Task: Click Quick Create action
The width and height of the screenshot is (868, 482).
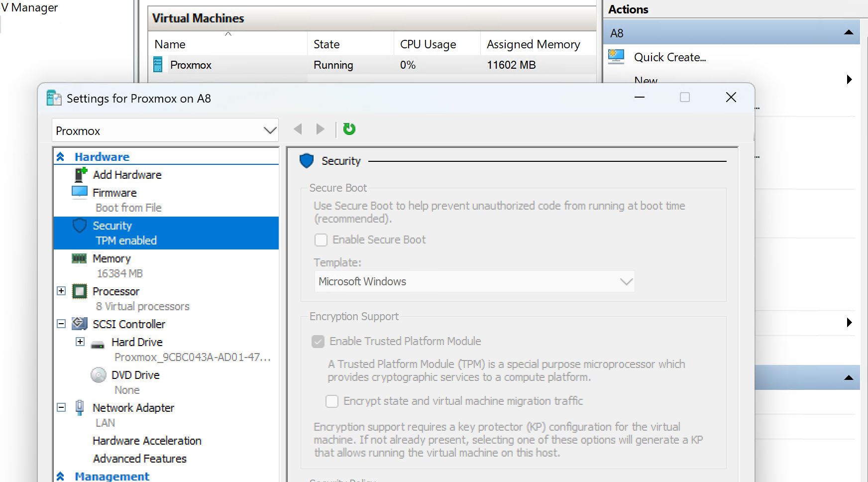Action: pyautogui.click(x=670, y=57)
